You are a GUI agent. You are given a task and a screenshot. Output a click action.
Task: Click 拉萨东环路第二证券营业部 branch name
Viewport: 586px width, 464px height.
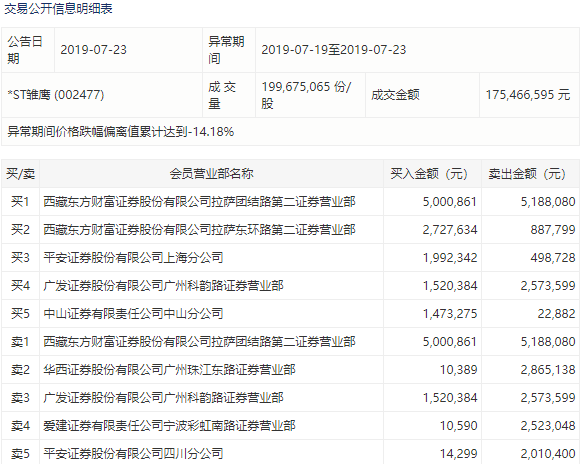click(199, 230)
